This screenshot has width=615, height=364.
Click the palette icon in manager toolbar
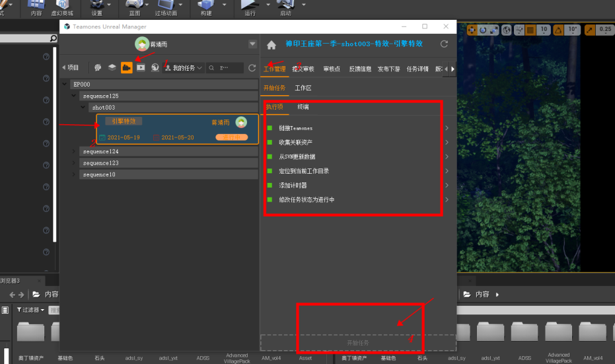click(x=98, y=67)
